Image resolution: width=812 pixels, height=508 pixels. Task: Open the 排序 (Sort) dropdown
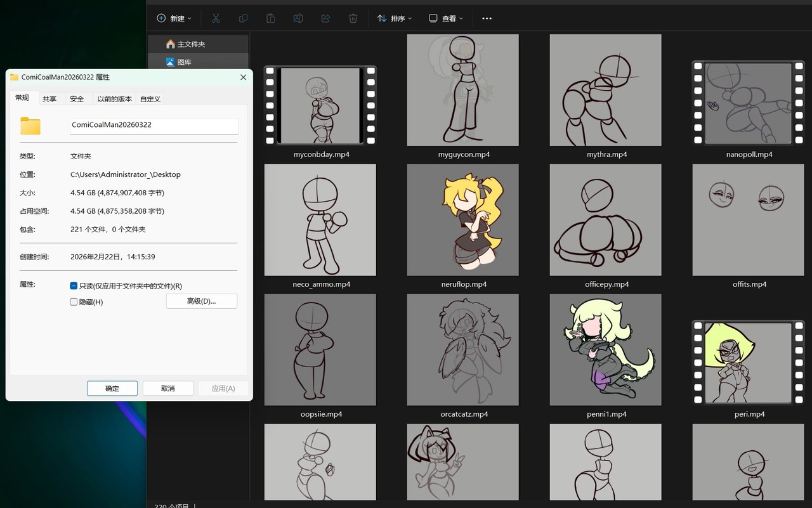395,18
